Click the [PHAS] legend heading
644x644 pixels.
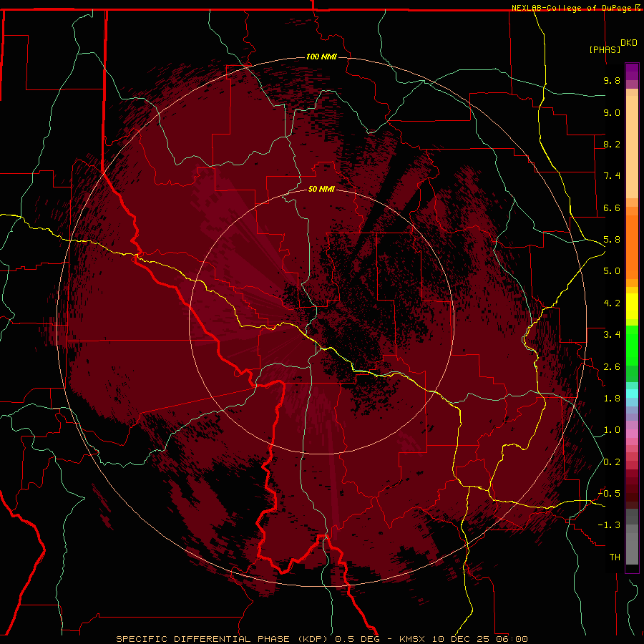(x=605, y=49)
